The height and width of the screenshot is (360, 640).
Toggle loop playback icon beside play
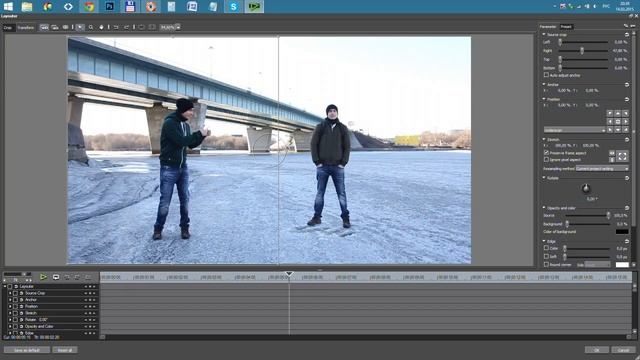pyautogui.click(x=56, y=277)
